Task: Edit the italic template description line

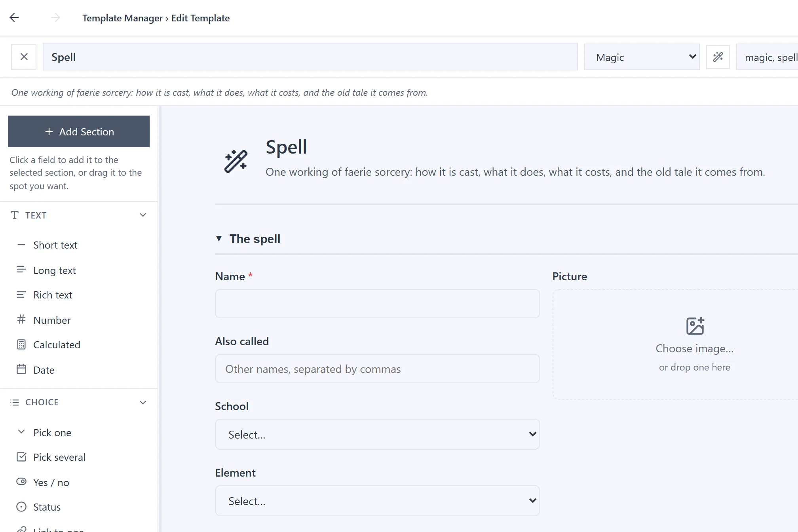Action: 220,93
